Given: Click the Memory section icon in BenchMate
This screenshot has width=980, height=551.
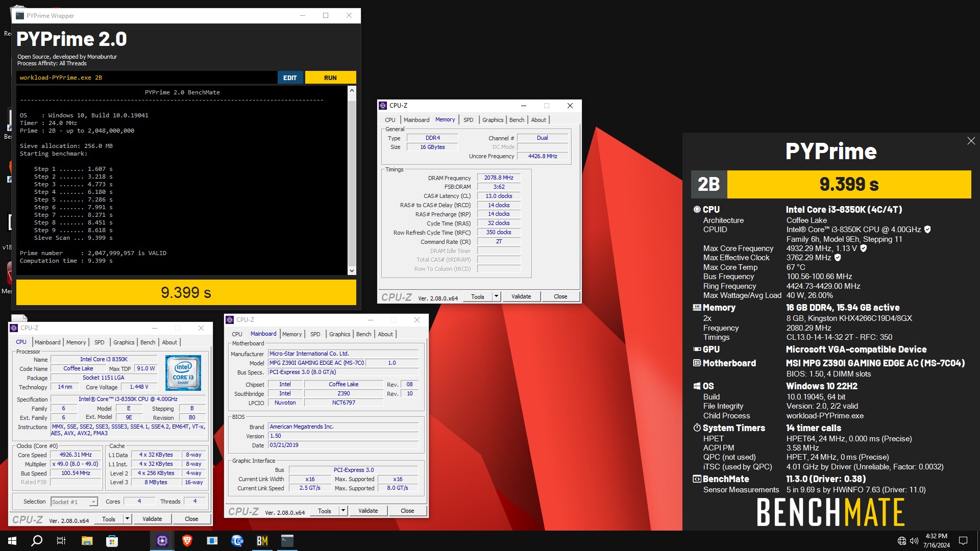Looking at the screenshot, I should [x=697, y=308].
